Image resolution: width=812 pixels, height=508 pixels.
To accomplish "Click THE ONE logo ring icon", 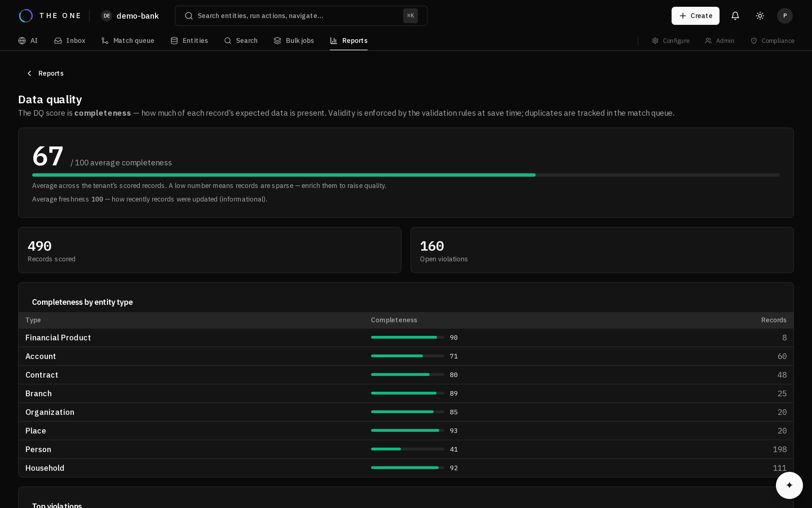I will pyautogui.click(x=26, y=16).
